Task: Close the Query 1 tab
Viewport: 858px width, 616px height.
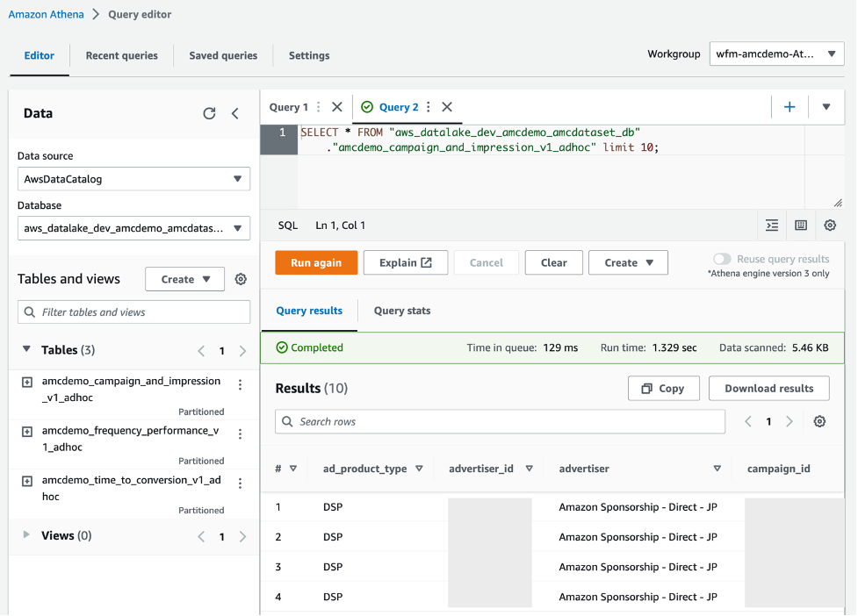Action: [x=337, y=107]
